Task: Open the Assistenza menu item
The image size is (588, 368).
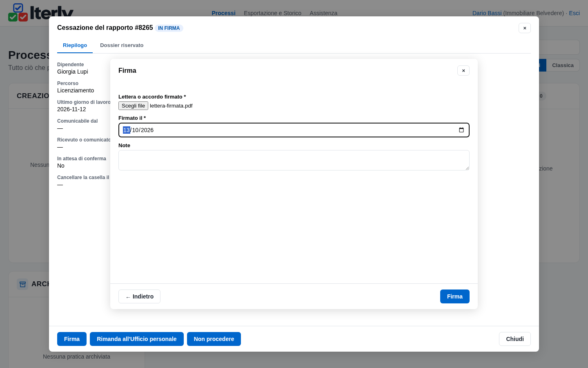Action: [x=323, y=13]
